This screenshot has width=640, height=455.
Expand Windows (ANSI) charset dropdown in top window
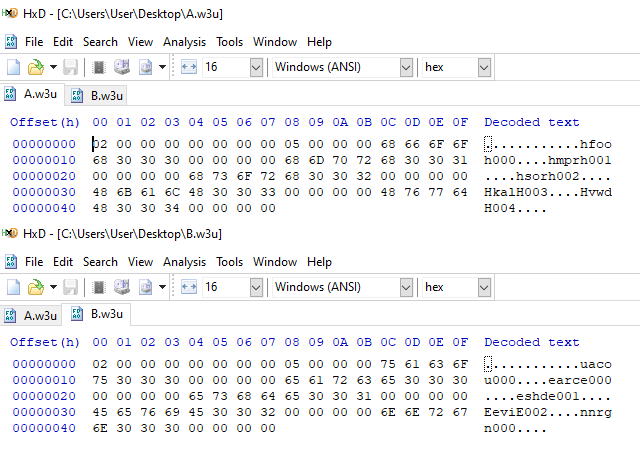406,67
